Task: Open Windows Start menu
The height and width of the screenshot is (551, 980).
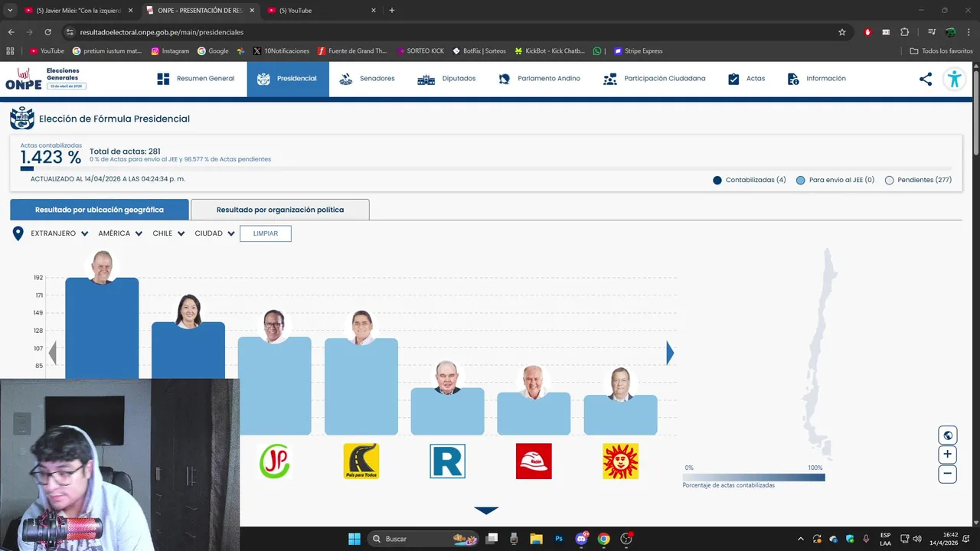Action: click(354, 539)
